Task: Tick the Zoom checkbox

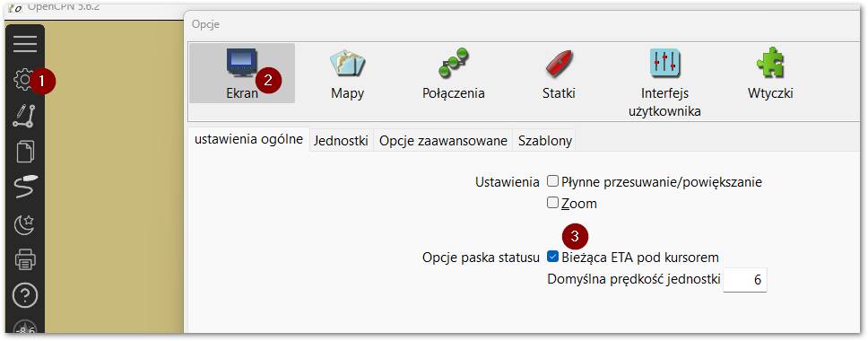Action: [x=552, y=203]
